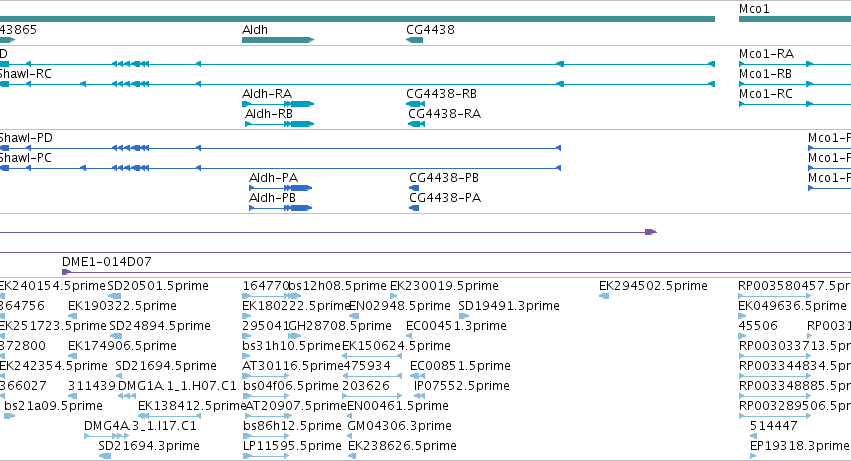Click the CG4438-RB transcript
Screen dimensions: 851x461
pos(415,104)
